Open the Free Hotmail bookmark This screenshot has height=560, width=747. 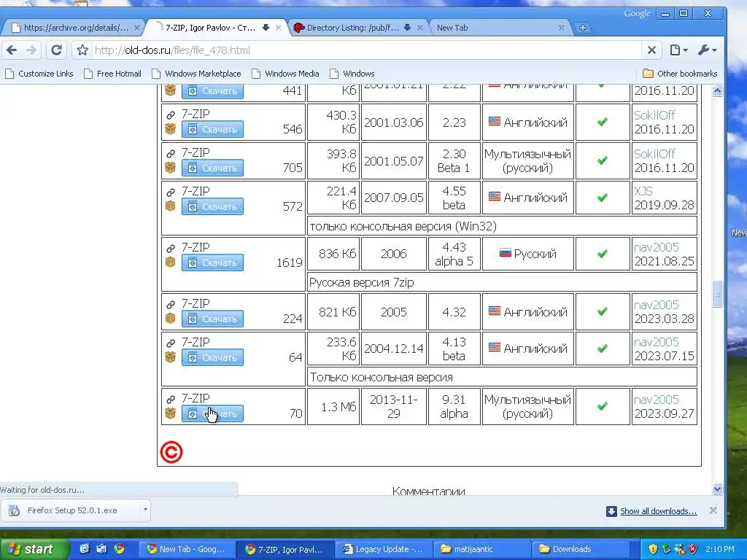(x=112, y=74)
